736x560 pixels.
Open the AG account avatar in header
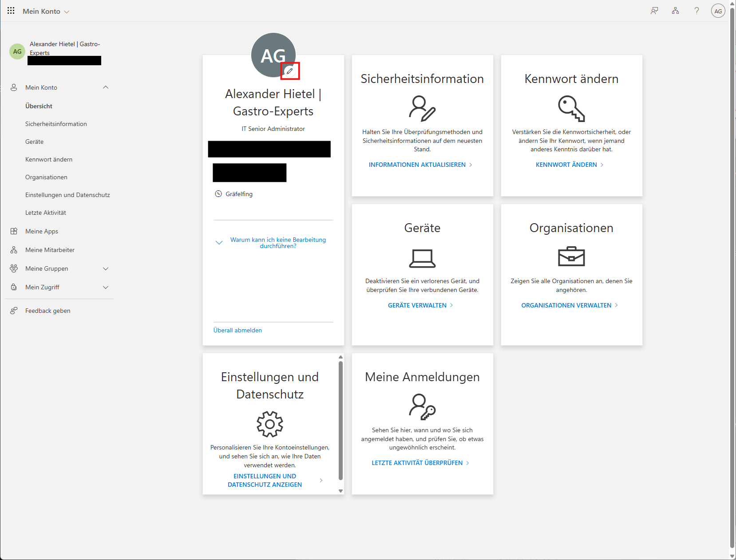[x=718, y=11]
